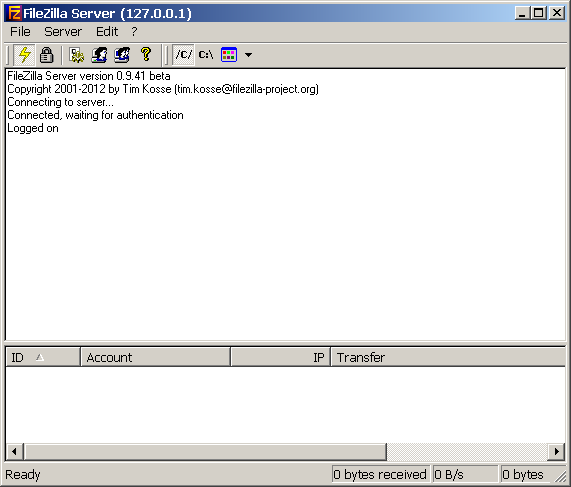Select the C:\ physical path display button
This screenshot has width=571, height=487.
coord(206,55)
